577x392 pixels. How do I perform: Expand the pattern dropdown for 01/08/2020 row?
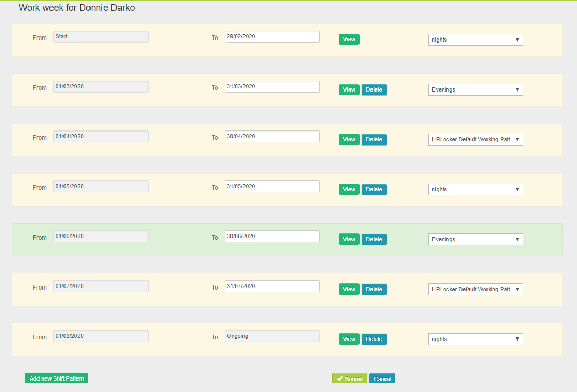click(x=475, y=339)
